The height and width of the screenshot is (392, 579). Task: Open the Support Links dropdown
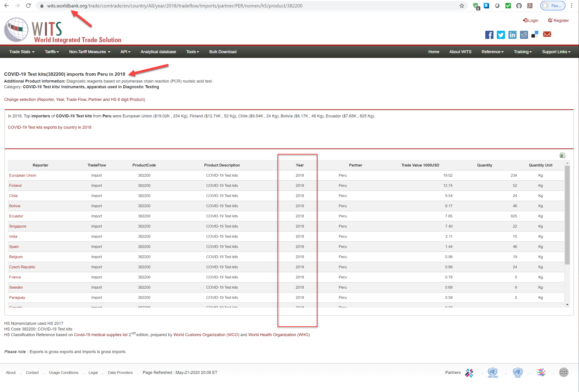pyautogui.click(x=556, y=52)
